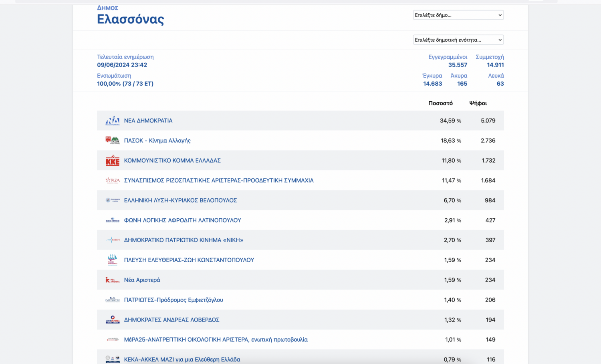This screenshot has width=601, height=364.
Task: Click the Nea Aristera party logo
Action: click(113, 280)
